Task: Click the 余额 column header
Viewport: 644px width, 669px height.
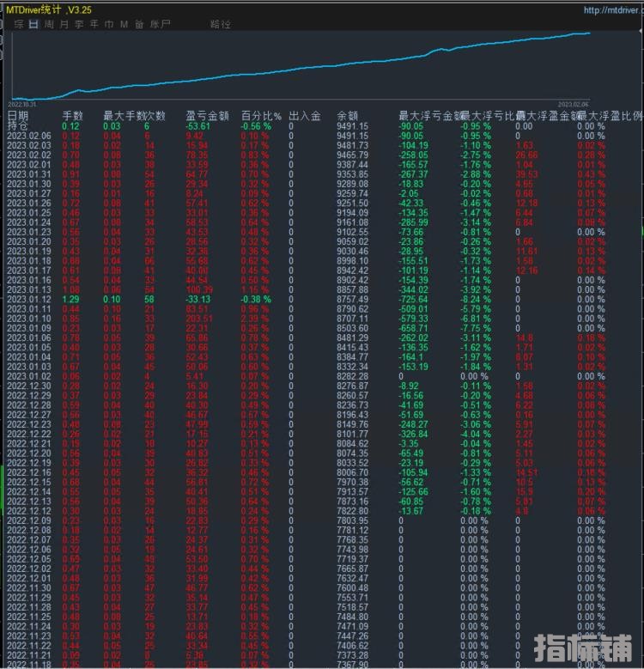Action: coord(347,115)
